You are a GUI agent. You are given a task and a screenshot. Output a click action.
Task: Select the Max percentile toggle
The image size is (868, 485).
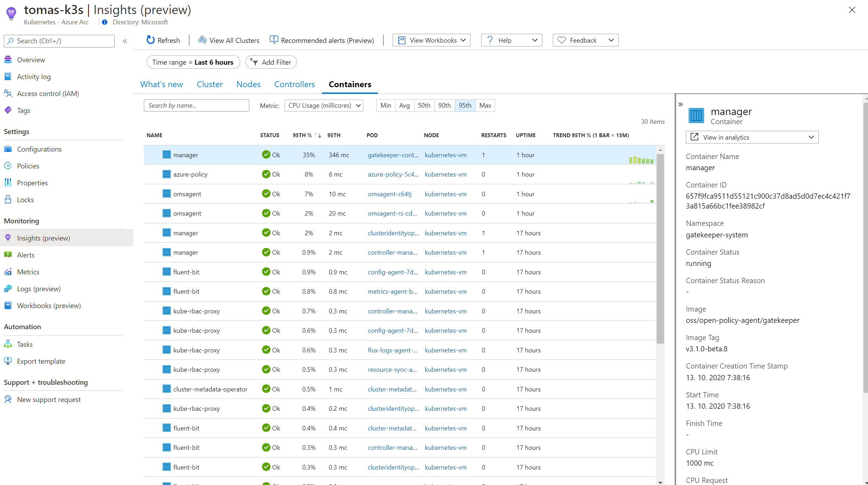[x=485, y=106]
